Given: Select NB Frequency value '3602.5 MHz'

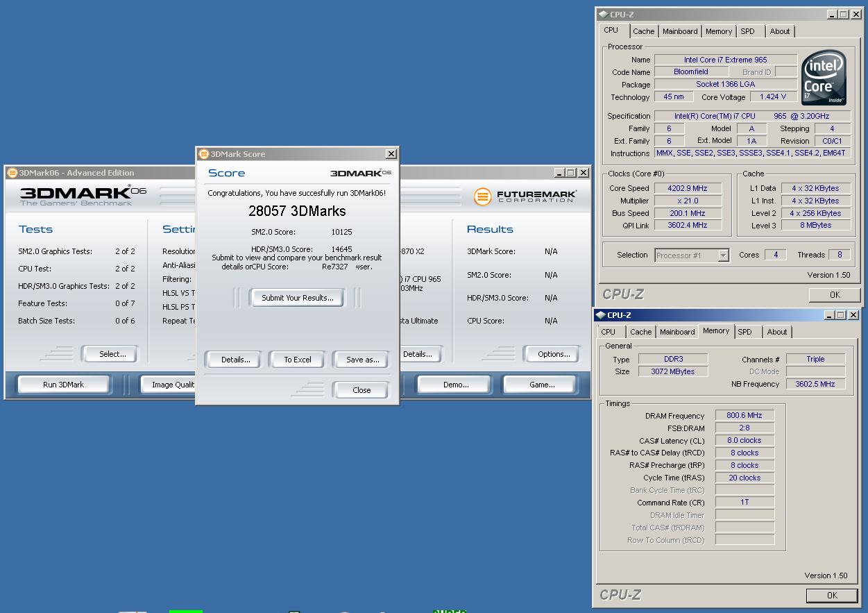Looking at the screenshot, I should (x=815, y=384).
